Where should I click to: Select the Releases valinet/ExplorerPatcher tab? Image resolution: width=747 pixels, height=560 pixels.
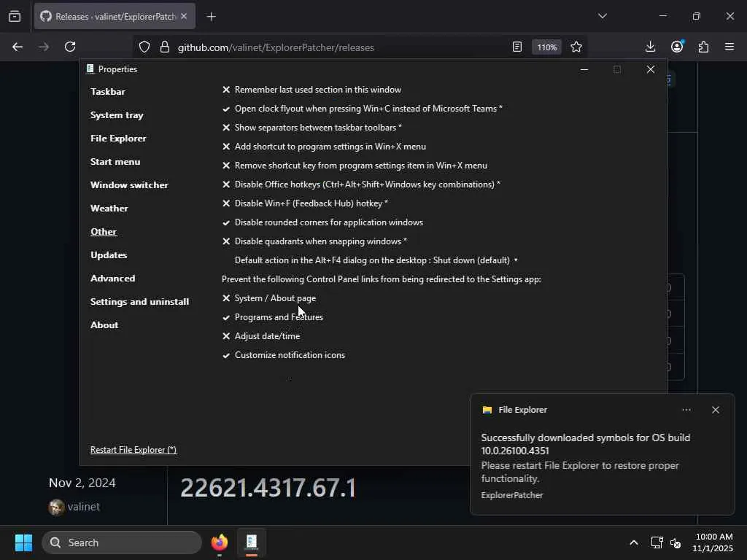[115, 17]
